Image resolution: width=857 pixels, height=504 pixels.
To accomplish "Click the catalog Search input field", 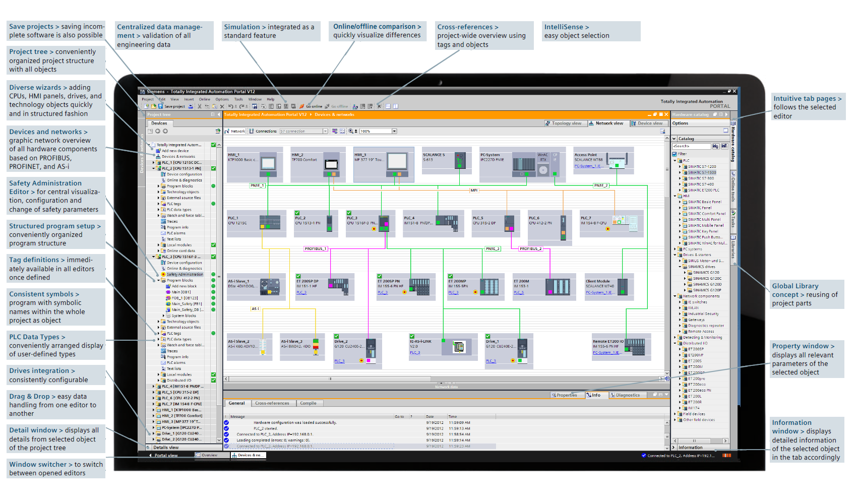I will tap(692, 146).
